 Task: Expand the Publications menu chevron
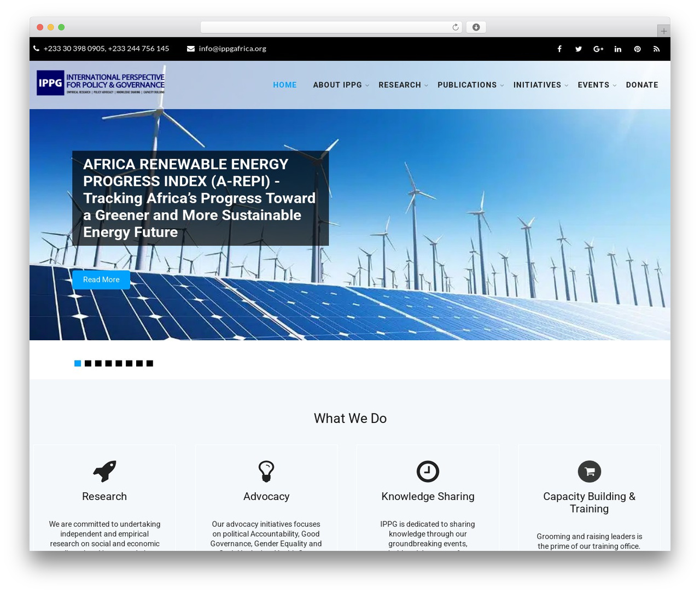[x=502, y=85]
